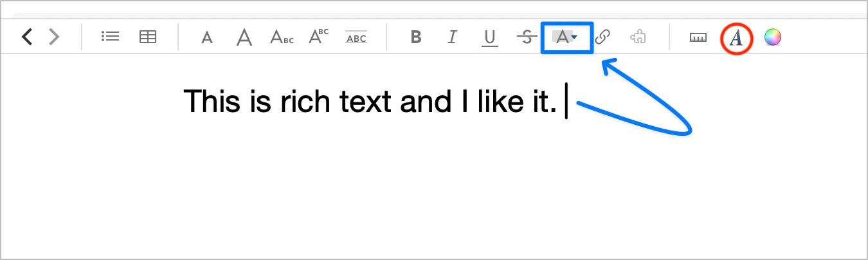The image size is (868, 260).
Task: Click the puzzle piece plugin icon
Action: pos(638,37)
